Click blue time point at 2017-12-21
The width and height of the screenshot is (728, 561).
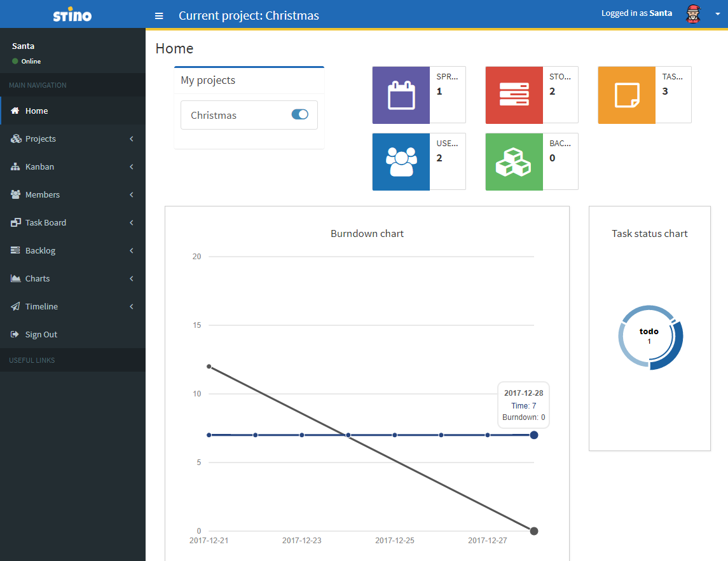[x=209, y=435]
